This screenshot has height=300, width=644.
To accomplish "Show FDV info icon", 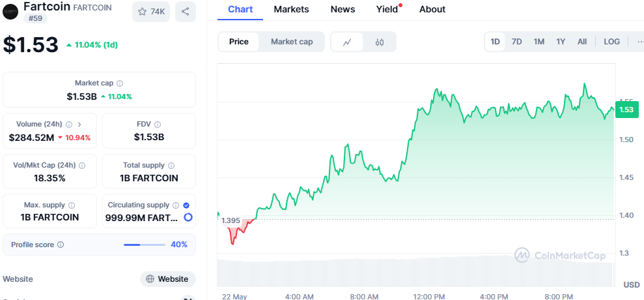I will click(158, 125).
